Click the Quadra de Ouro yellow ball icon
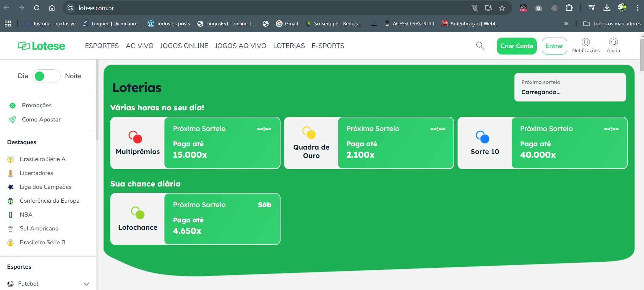The width and height of the screenshot is (644, 290). (x=309, y=133)
